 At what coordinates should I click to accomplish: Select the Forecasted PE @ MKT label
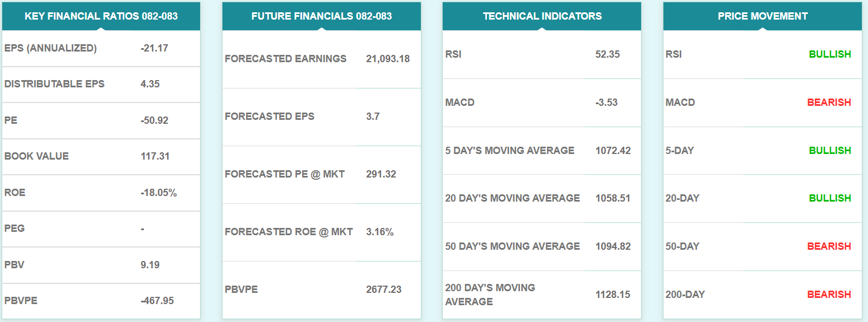[285, 174]
